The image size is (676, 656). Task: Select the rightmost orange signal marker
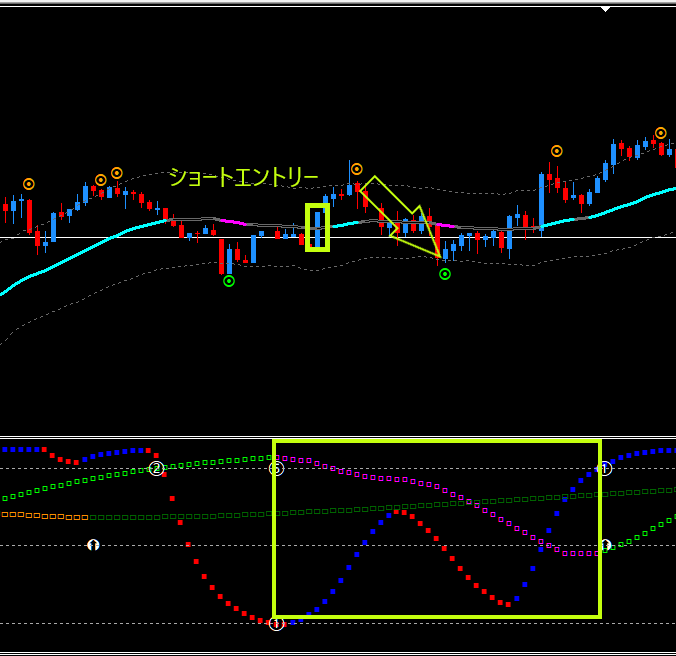click(660, 133)
